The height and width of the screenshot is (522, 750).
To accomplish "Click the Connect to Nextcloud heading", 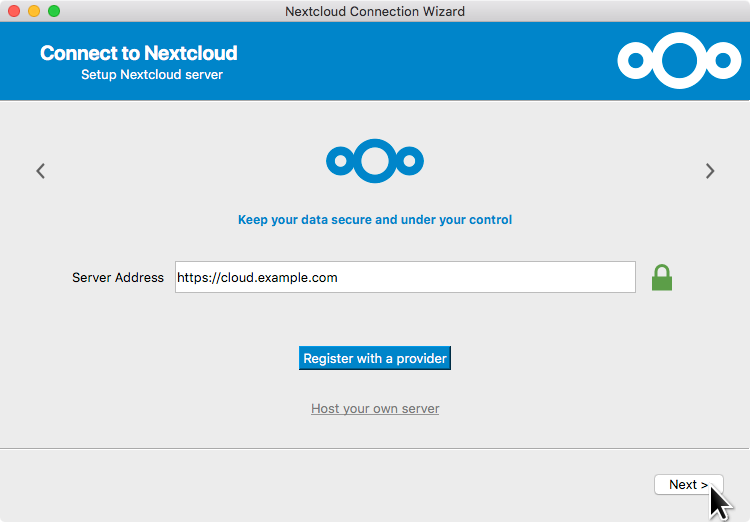I will pyautogui.click(x=139, y=53).
